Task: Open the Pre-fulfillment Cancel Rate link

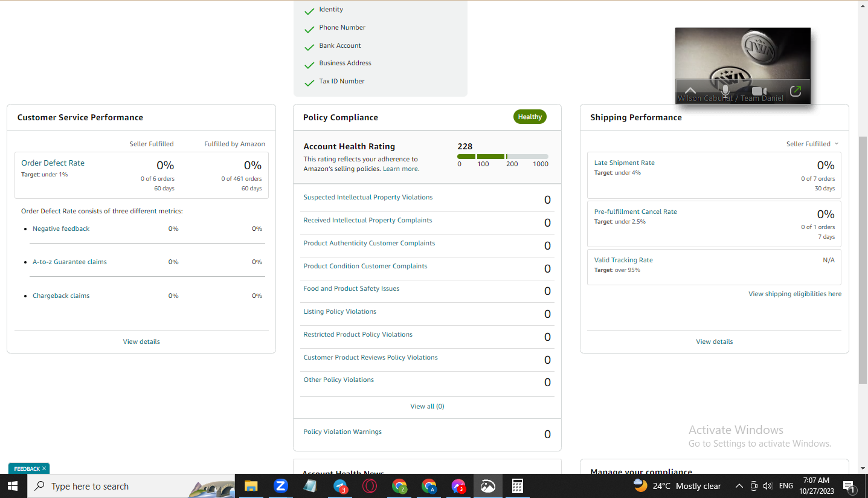Action: 635,212
